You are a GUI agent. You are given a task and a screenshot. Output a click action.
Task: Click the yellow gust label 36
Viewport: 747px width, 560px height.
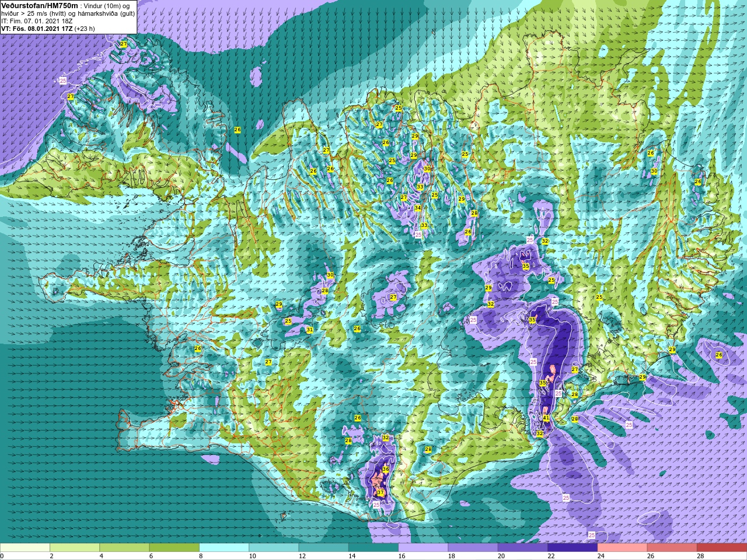pyautogui.click(x=386, y=470)
